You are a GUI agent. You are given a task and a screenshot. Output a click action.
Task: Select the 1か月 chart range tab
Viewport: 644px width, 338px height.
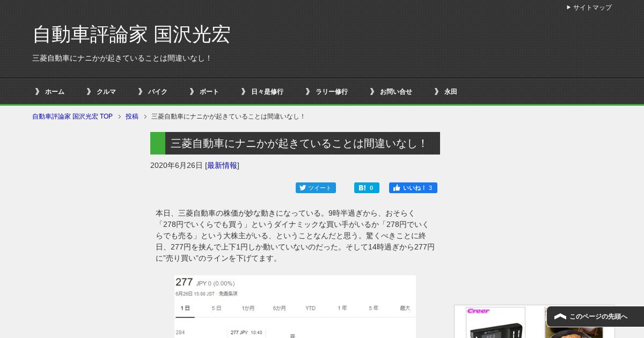click(248, 308)
